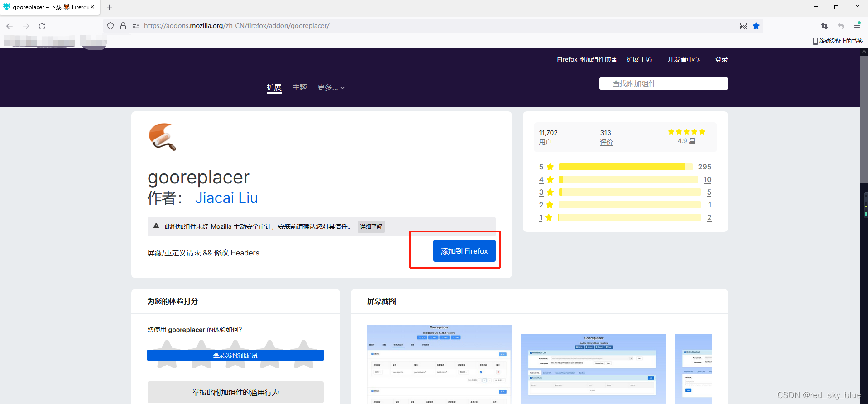Image resolution: width=868 pixels, height=404 pixels.
Task: Click the 11,702 用户 count text
Action: point(548,137)
